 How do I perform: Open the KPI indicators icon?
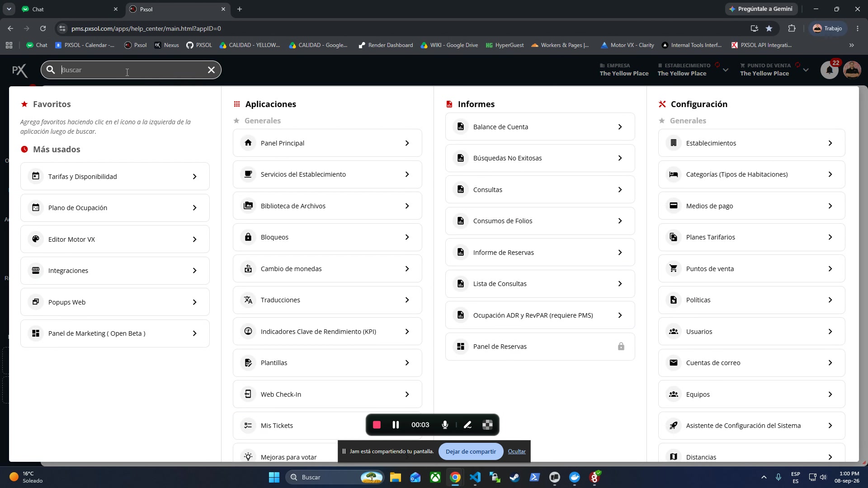click(x=248, y=331)
